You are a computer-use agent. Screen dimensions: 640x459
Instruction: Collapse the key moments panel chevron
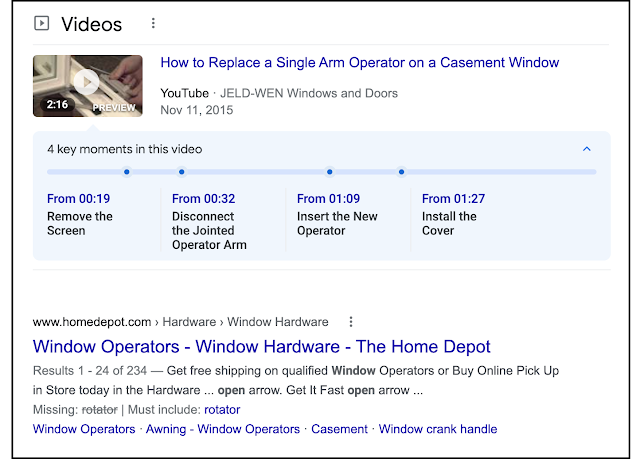pyautogui.click(x=587, y=149)
